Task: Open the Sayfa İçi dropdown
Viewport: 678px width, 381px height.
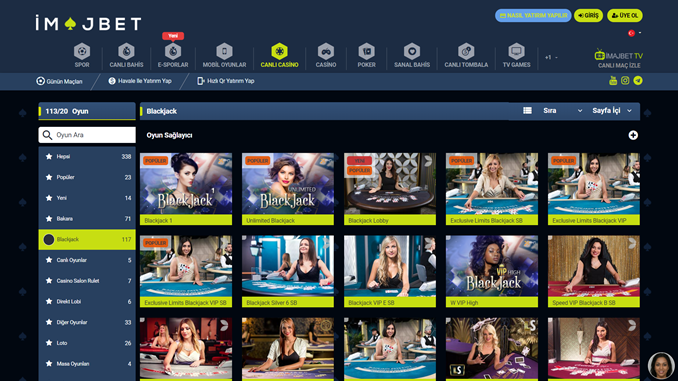Action: (612, 111)
